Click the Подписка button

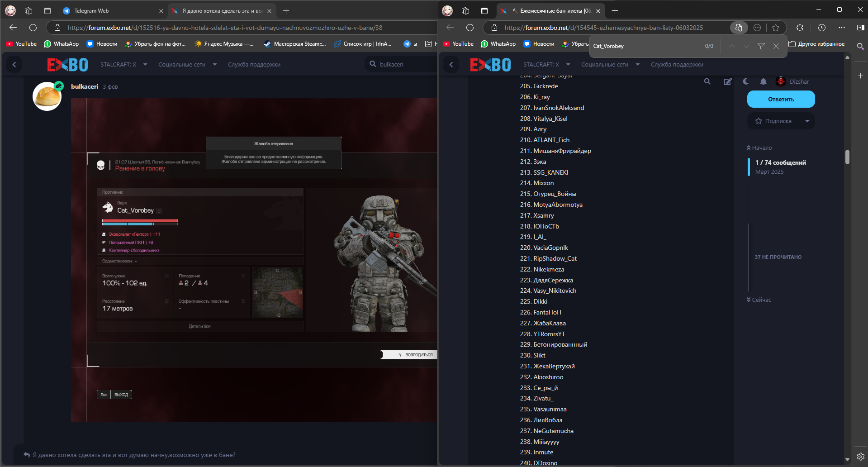coord(773,121)
